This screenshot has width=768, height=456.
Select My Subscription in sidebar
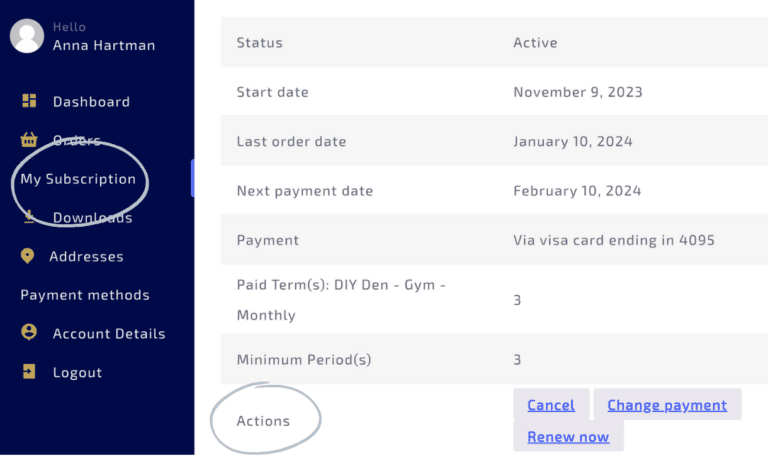coord(78,179)
